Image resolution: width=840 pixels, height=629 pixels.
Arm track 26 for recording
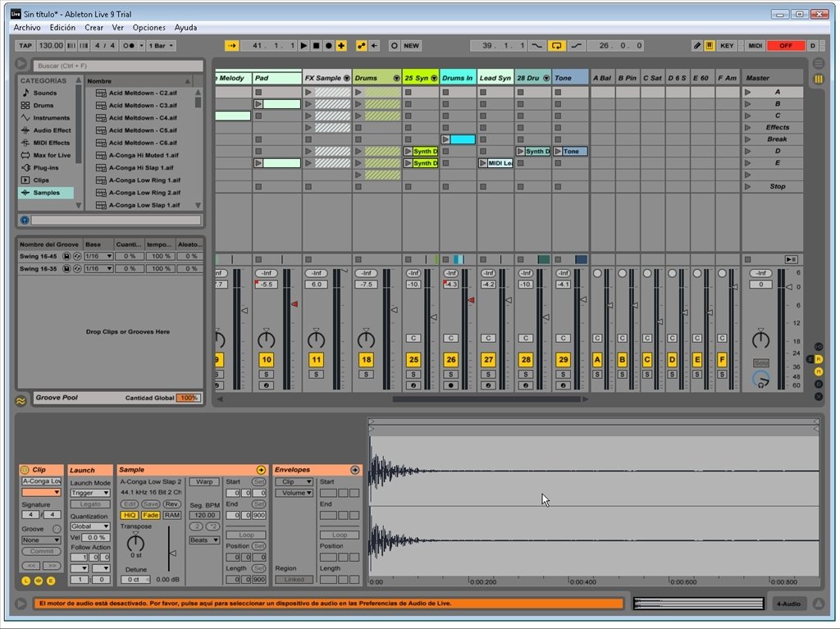tap(450, 385)
